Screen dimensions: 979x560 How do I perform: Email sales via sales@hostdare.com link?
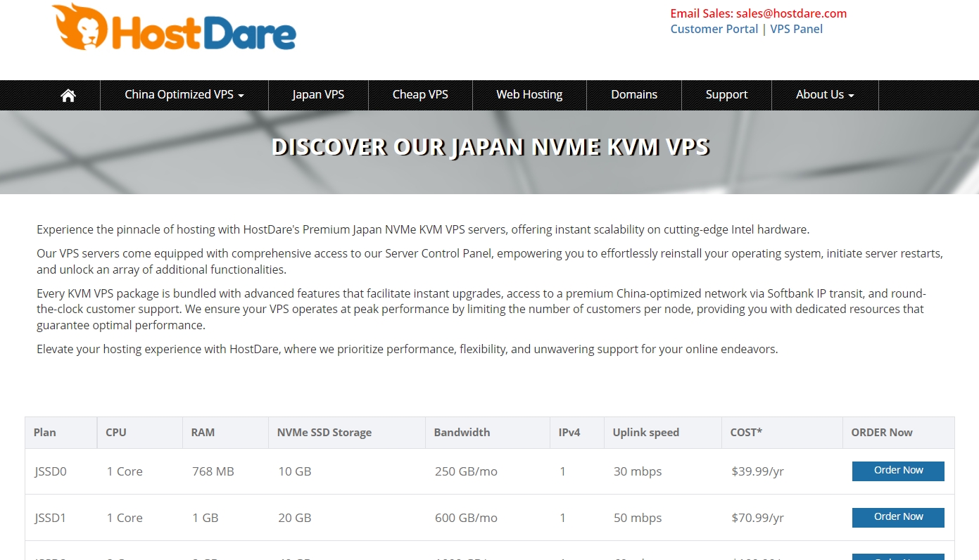tap(791, 13)
